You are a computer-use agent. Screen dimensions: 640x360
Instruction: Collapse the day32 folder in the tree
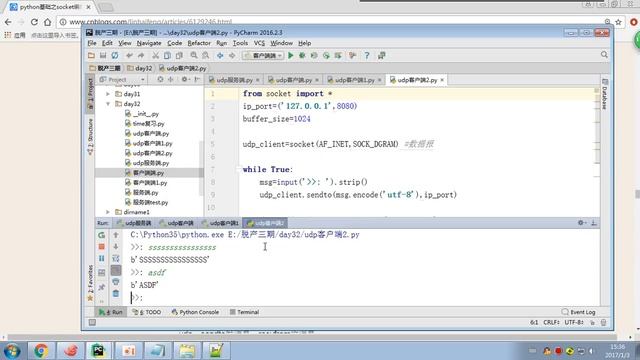tap(108, 104)
